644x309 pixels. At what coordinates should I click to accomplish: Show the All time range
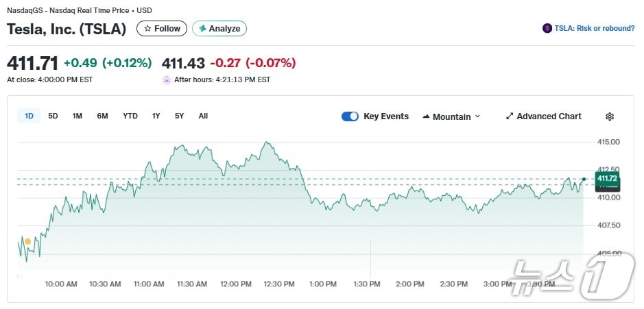tap(203, 116)
